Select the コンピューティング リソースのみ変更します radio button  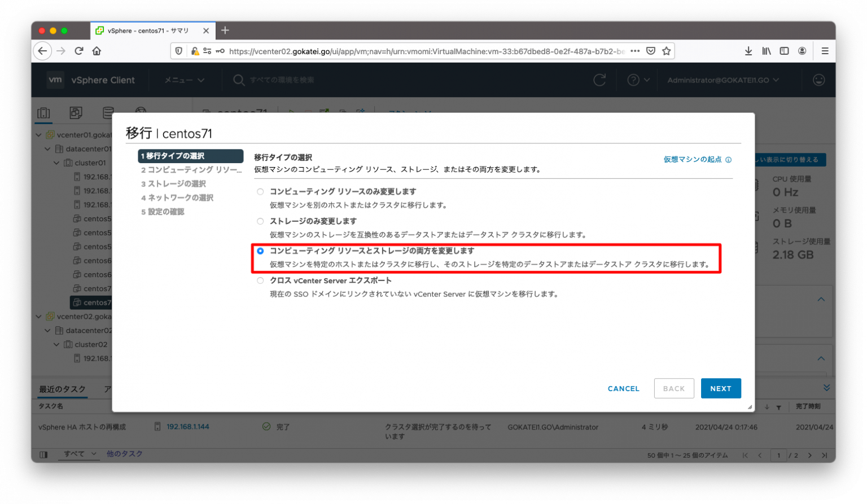[260, 191]
